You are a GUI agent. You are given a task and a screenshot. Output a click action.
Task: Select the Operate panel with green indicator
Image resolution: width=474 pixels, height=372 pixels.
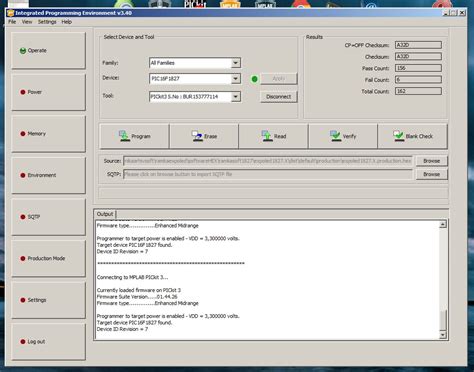(49, 51)
